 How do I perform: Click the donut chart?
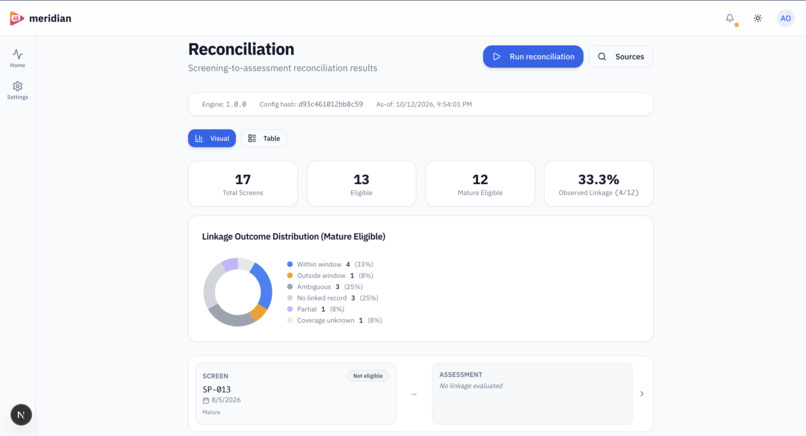[237, 292]
